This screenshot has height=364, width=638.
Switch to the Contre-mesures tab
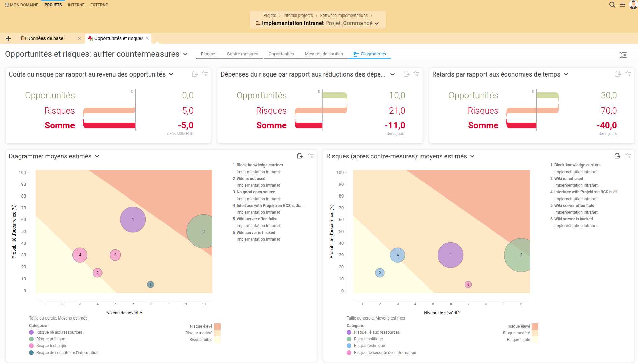point(242,54)
